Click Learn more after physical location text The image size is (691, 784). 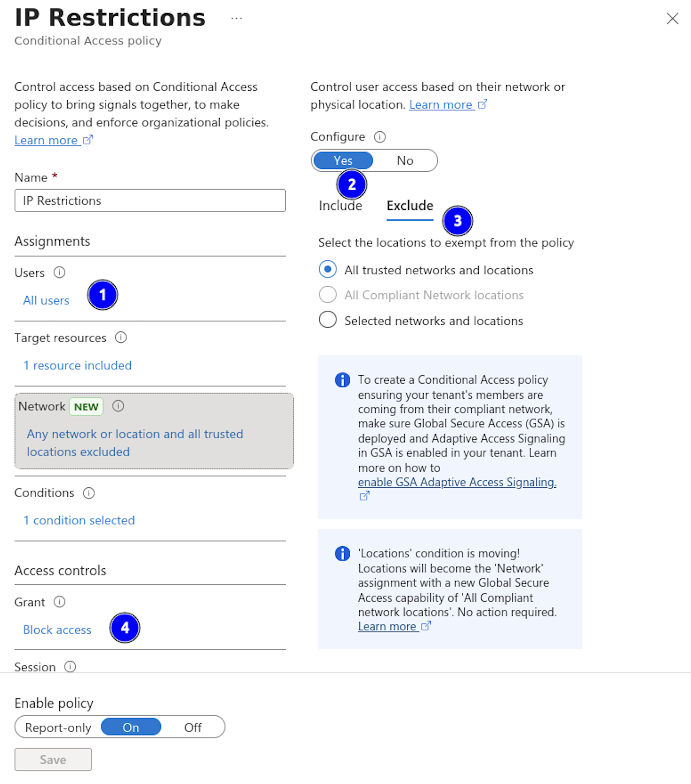pos(448,104)
